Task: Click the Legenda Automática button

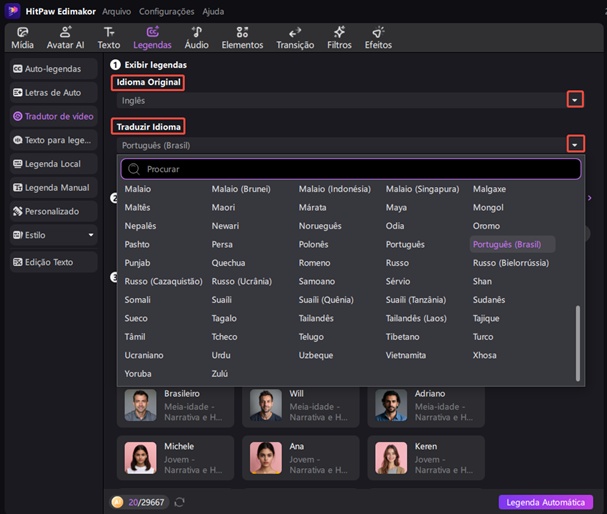Action: click(x=545, y=502)
